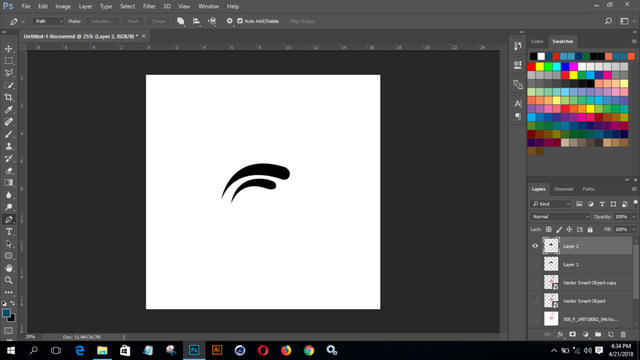Screen dimensions: 640x360
Task: Click the Shape button in options bar
Action: coord(158,21)
